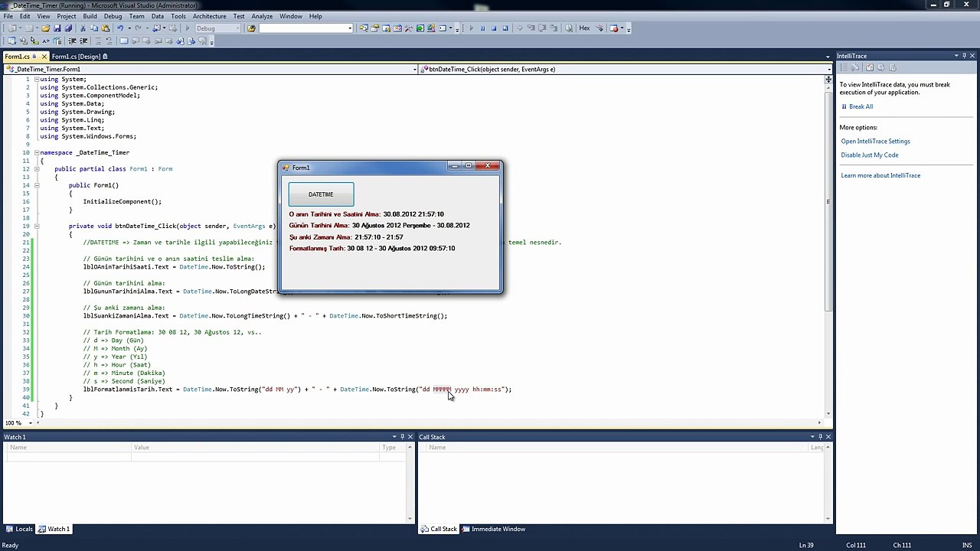
Task: Click the Continue play icon in debug toolbar
Action: [x=472, y=28]
